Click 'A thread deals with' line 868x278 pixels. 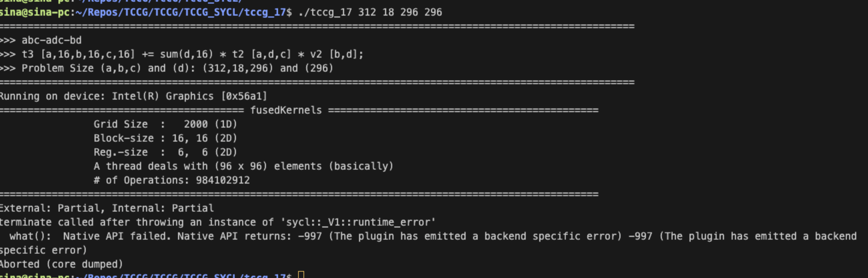point(243,166)
